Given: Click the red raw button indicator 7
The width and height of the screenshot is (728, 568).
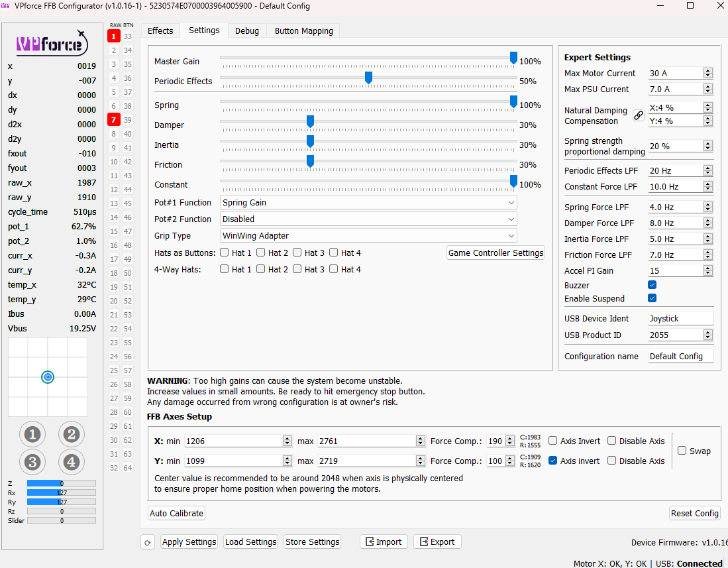Looking at the screenshot, I should (x=114, y=120).
